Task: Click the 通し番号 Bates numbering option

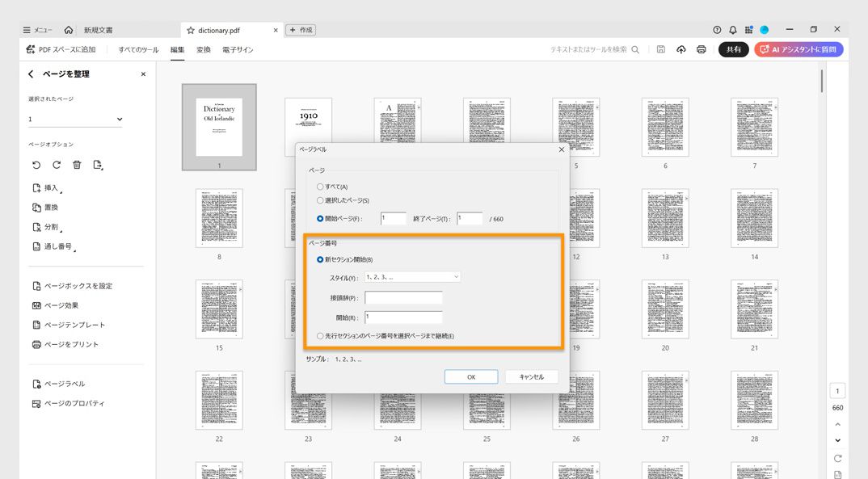Action: tap(53, 246)
